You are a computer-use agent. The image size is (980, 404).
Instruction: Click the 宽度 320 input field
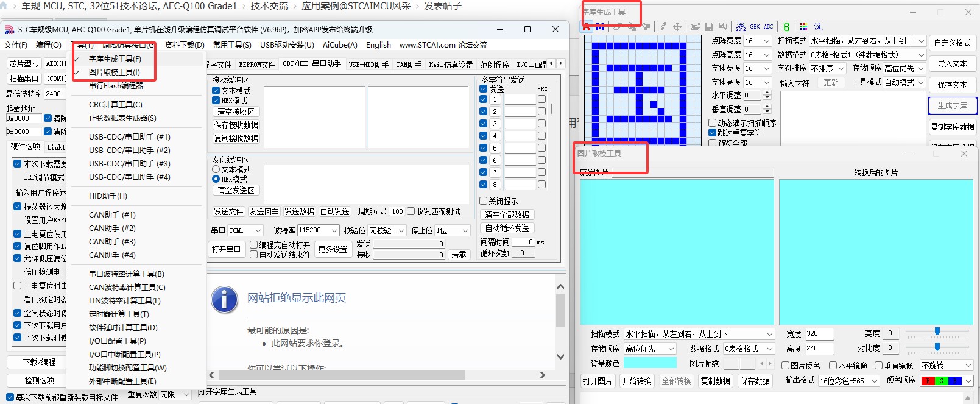[x=819, y=334]
